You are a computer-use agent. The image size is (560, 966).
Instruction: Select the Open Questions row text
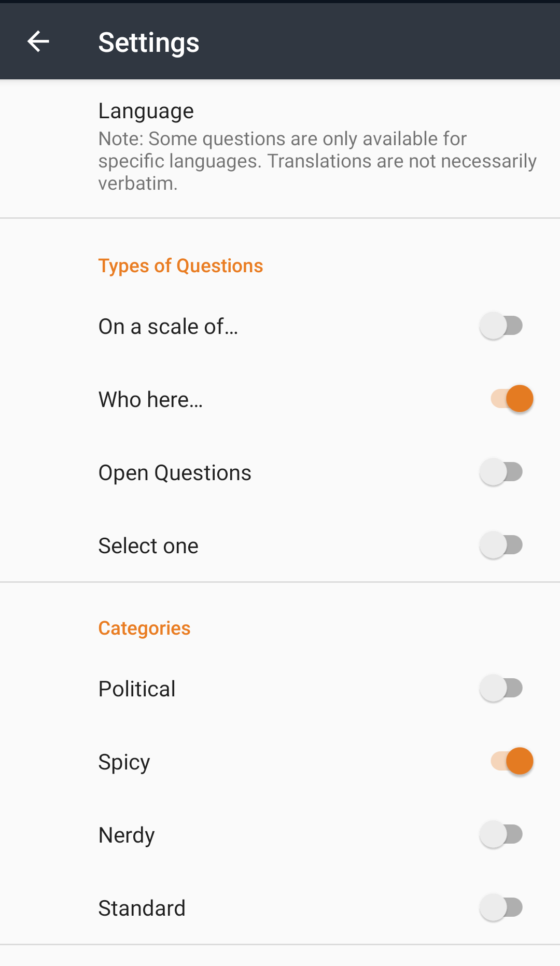pyautogui.click(x=175, y=473)
